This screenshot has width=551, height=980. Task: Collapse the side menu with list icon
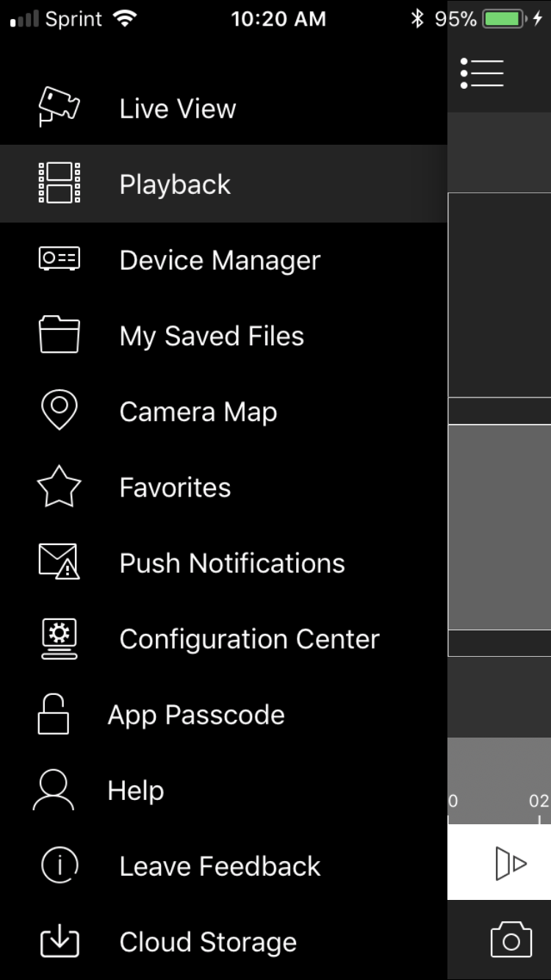click(482, 73)
